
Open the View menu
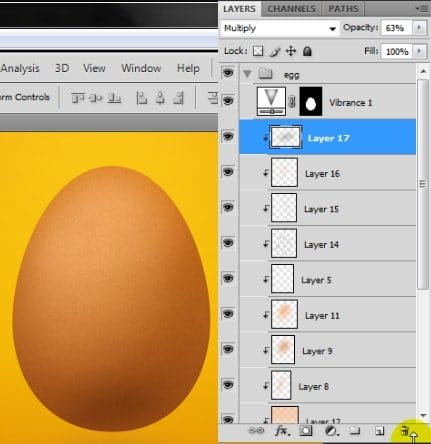point(94,68)
